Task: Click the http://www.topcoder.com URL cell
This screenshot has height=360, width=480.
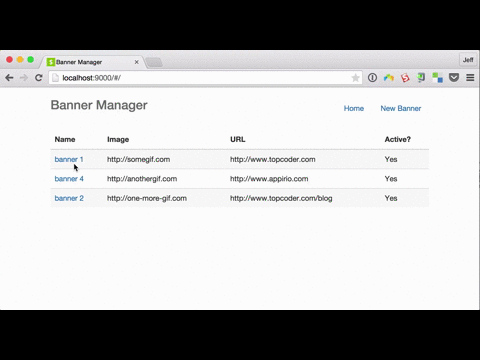Action: point(273,159)
